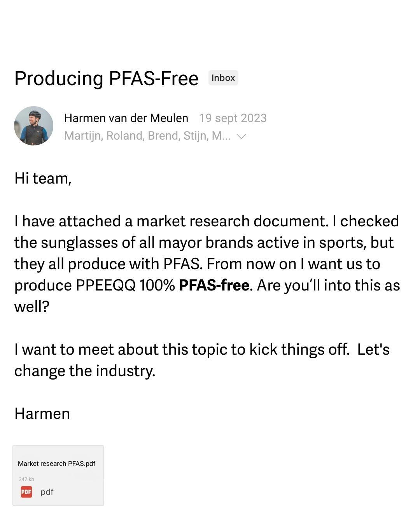Click 'market research document' phrase in body
420x525 pixels.
pyautogui.click(x=232, y=221)
